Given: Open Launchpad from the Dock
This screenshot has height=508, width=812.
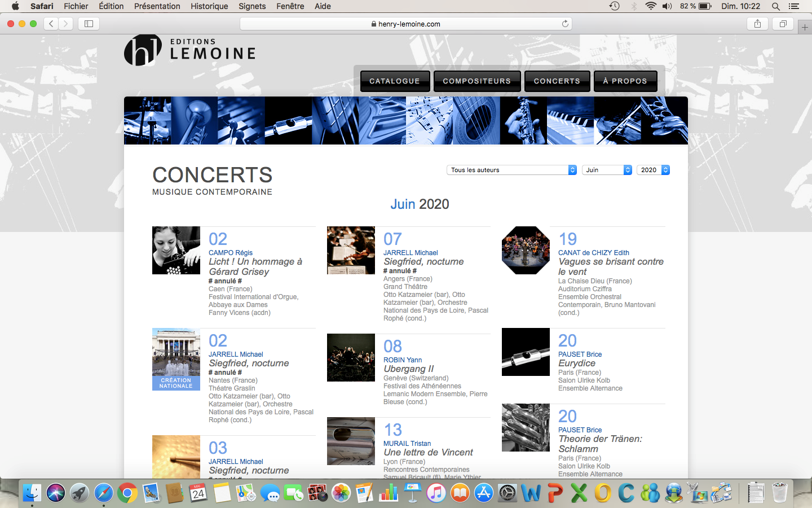Looking at the screenshot, I should tap(80, 493).
